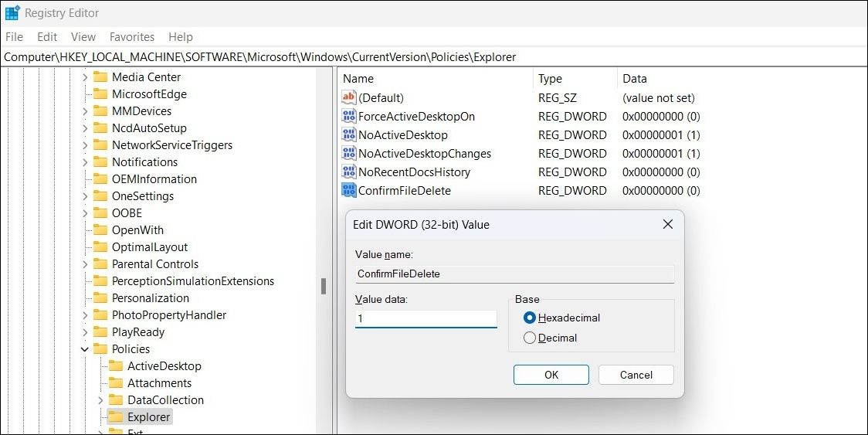
Task: Click the tree pane vertical scrollbar thumb
Action: pos(324,286)
